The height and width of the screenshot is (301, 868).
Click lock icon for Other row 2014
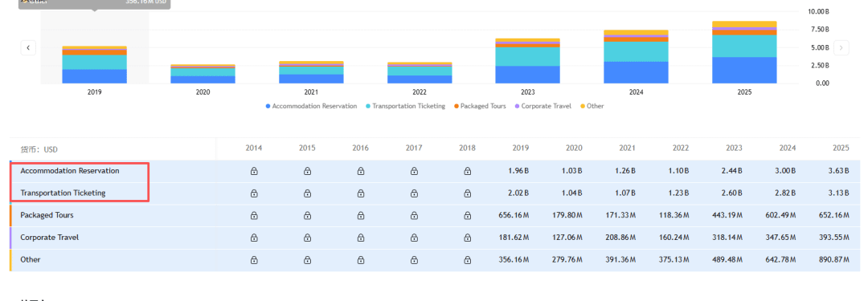tap(254, 260)
